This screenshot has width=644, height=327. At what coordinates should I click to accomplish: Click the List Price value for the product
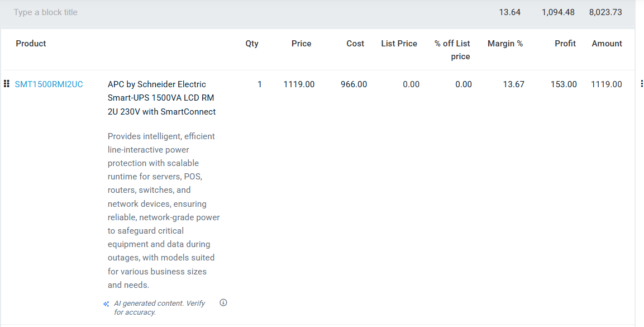point(411,84)
